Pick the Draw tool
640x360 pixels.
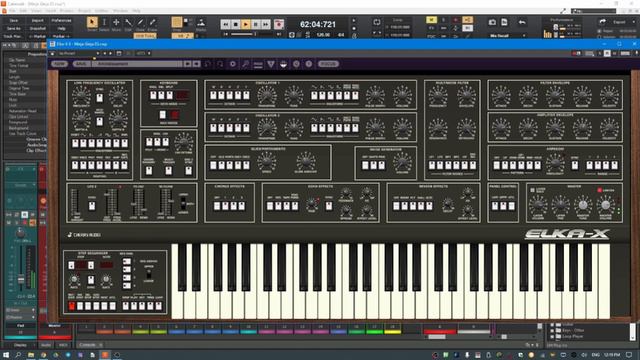pos(140,22)
